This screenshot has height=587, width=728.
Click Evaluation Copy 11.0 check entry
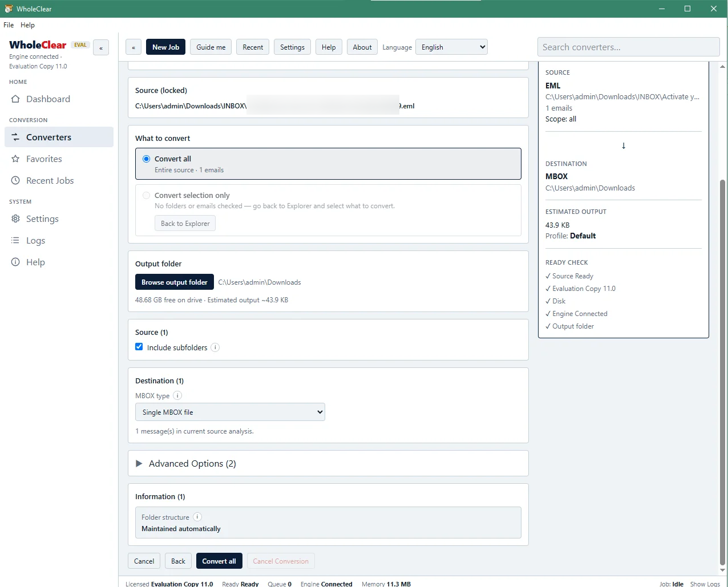coord(580,289)
